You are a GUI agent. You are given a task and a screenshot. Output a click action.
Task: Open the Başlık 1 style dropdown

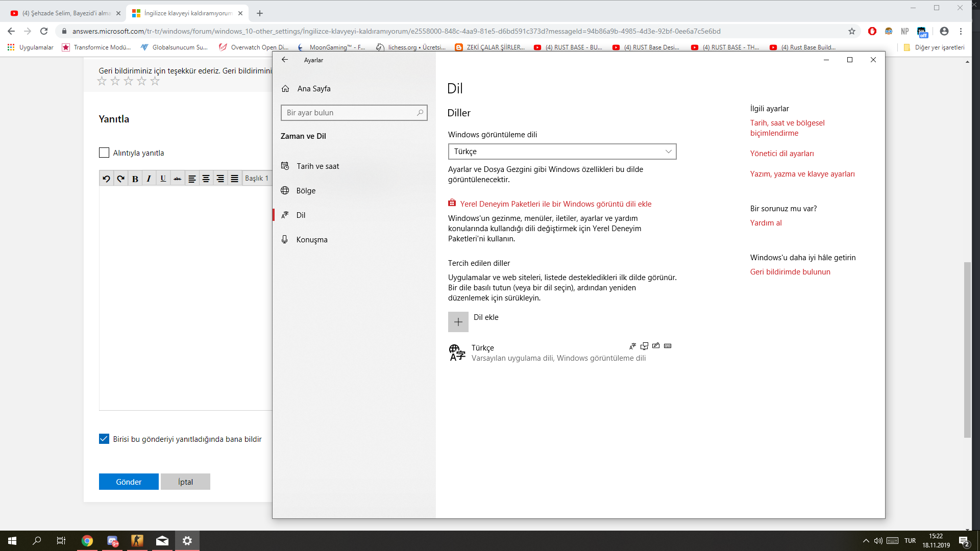click(x=257, y=178)
